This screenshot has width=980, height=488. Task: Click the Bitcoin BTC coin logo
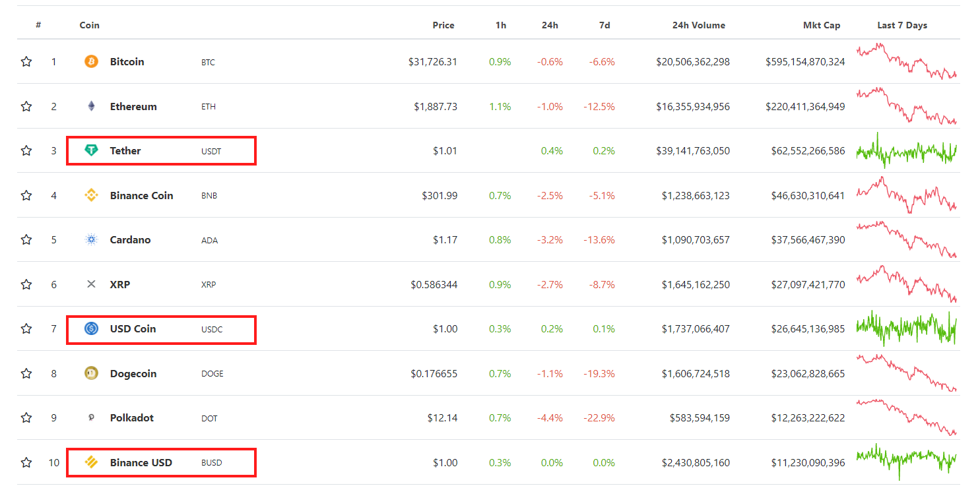(92, 61)
